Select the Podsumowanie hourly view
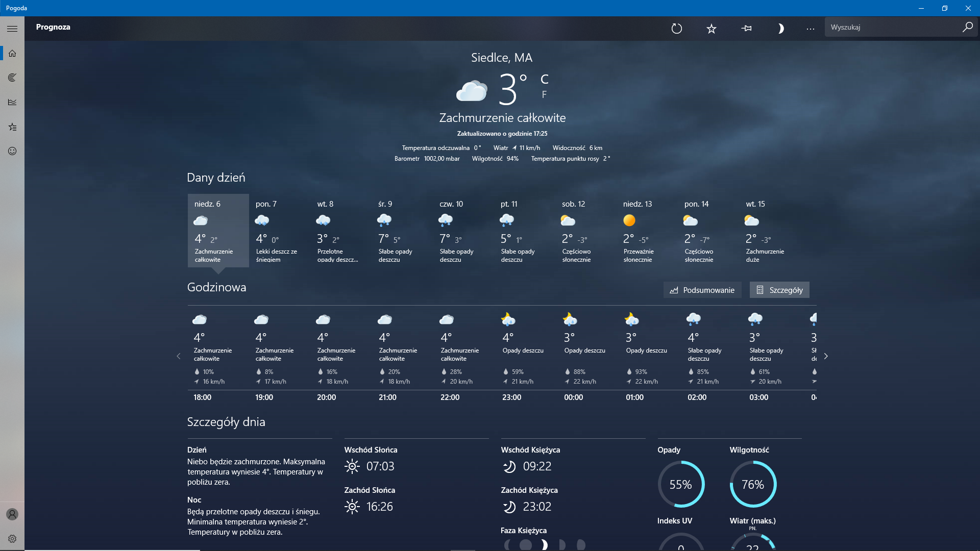This screenshot has height=551, width=980. tap(702, 290)
